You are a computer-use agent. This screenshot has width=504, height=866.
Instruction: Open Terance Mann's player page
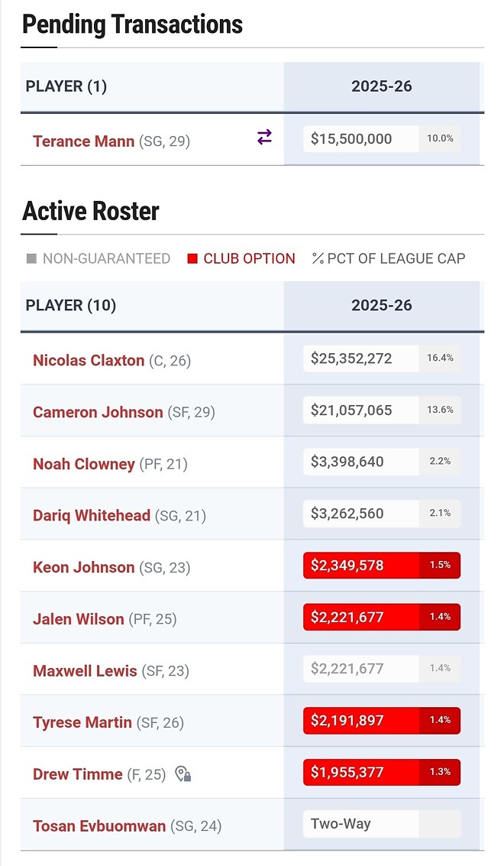(x=83, y=141)
